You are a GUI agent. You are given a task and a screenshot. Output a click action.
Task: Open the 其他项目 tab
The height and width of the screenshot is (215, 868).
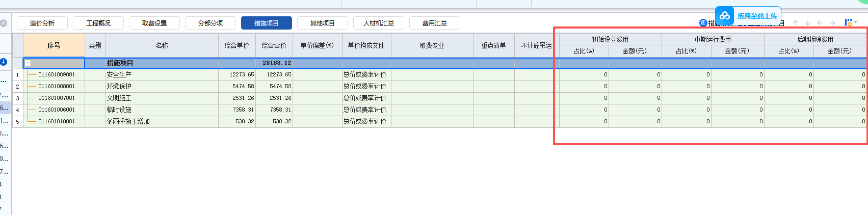[323, 23]
